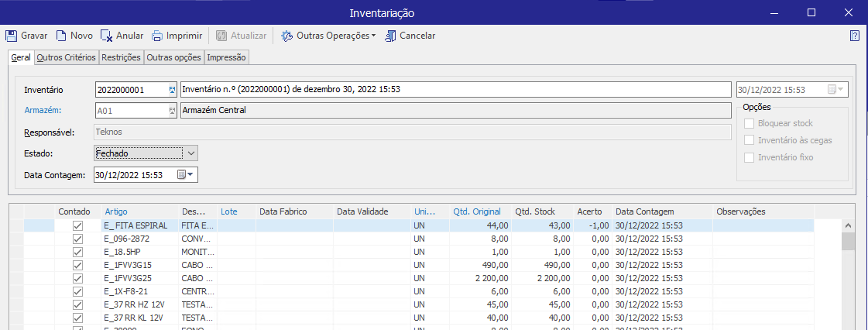The height and width of the screenshot is (330, 868).
Task: Click the Gravar save icon
Action: point(12,36)
